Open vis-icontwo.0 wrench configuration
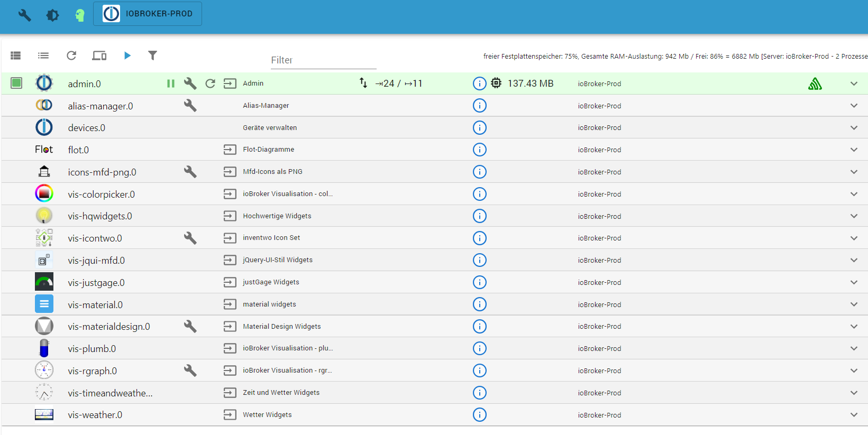Image resolution: width=868 pixels, height=435 pixels. click(x=190, y=238)
